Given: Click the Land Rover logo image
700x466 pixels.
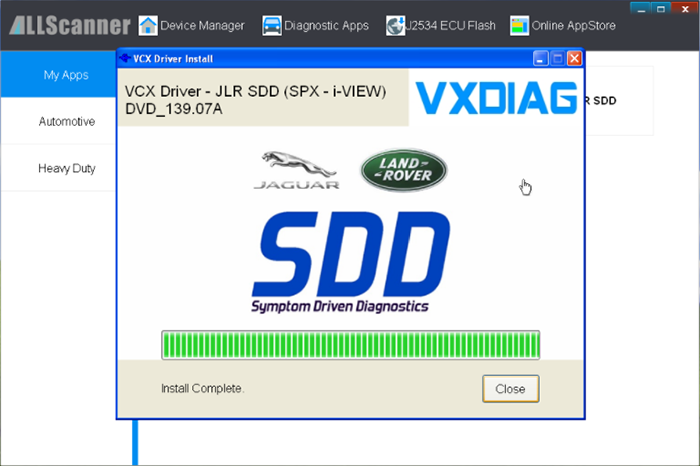Looking at the screenshot, I should [x=404, y=171].
